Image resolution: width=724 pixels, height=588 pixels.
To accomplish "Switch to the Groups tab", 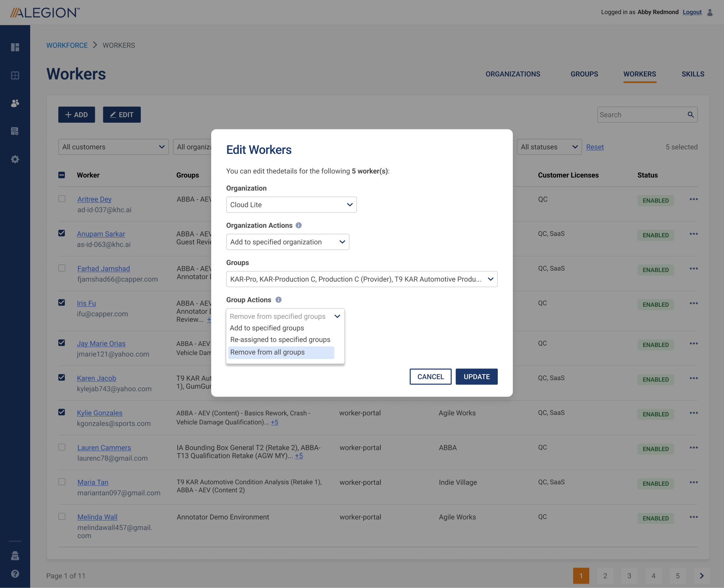I will point(584,74).
